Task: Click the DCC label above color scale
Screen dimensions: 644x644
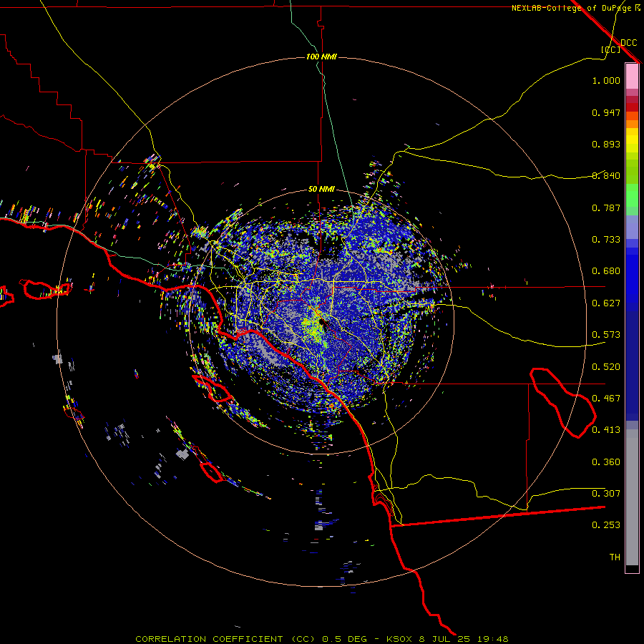Action: pyautogui.click(x=629, y=43)
